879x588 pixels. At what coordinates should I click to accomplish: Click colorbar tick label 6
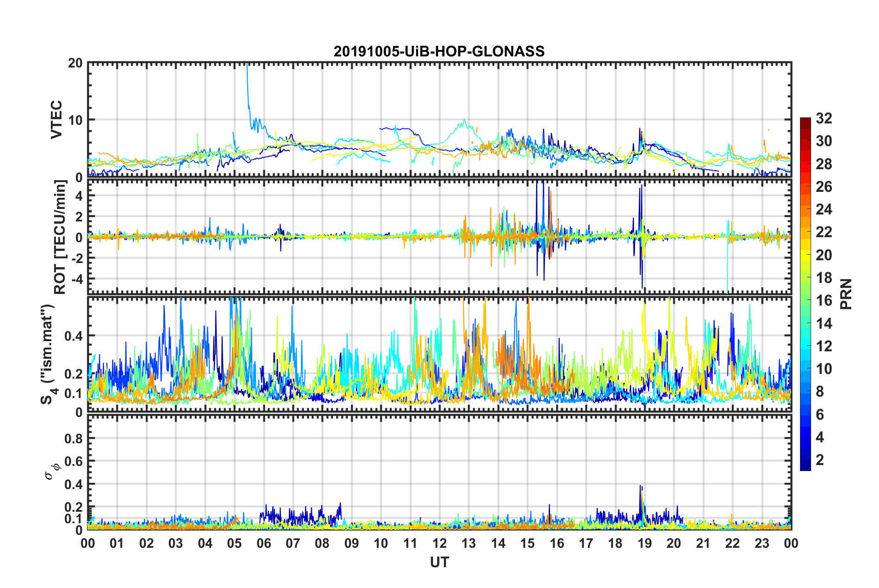pos(820,415)
